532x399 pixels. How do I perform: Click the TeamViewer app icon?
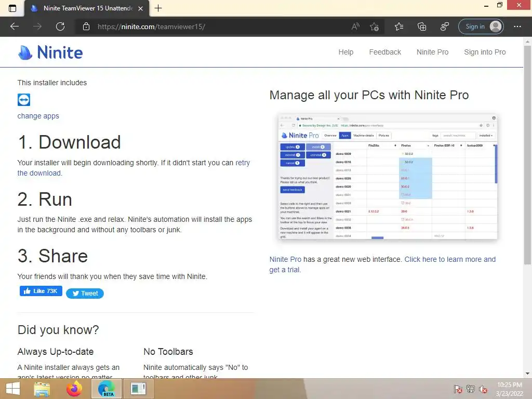coord(24,100)
